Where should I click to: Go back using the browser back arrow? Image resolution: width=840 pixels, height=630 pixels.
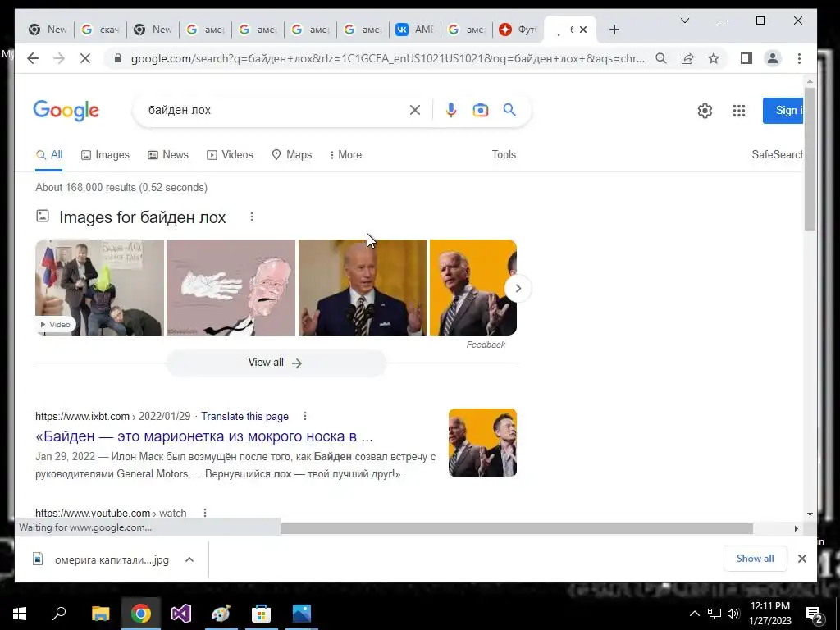[33, 58]
